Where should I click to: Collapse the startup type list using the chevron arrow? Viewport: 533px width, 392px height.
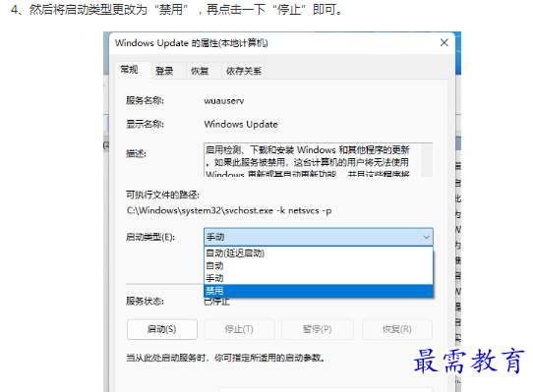coord(426,237)
